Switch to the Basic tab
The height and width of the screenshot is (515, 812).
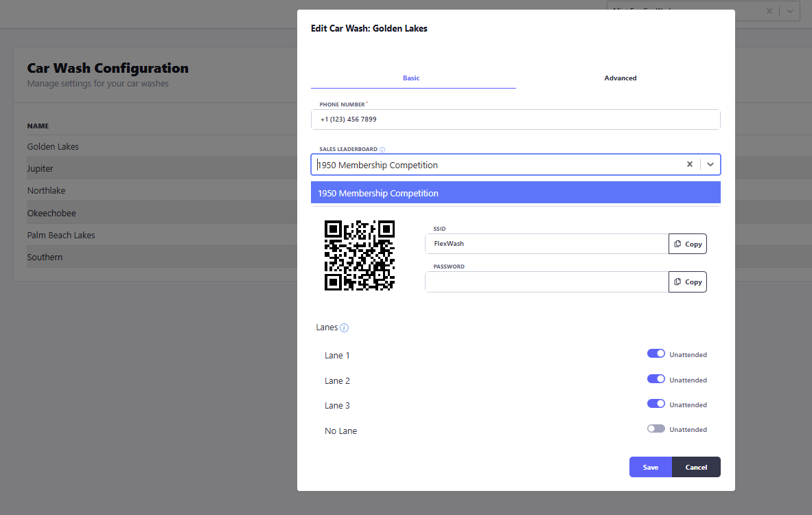click(411, 78)
